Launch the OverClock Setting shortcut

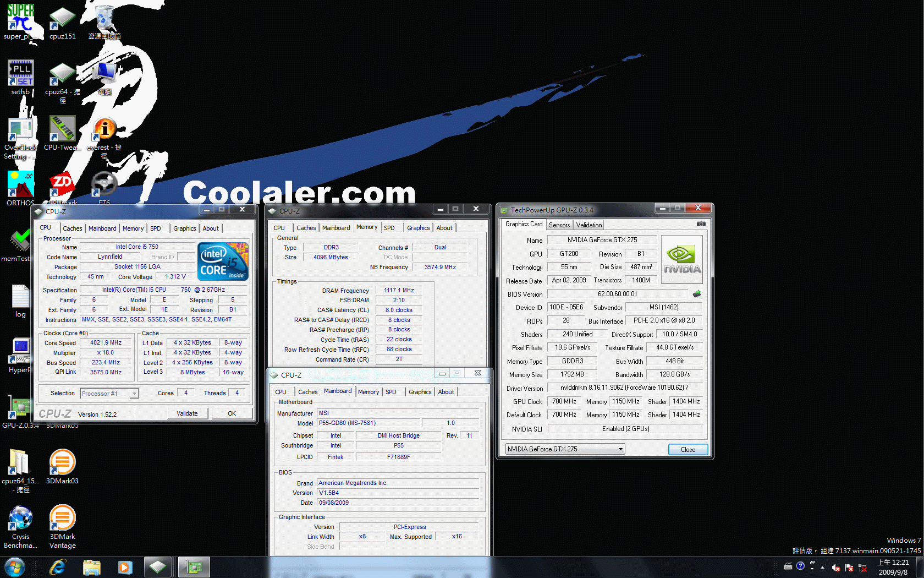tap(20, 138)
